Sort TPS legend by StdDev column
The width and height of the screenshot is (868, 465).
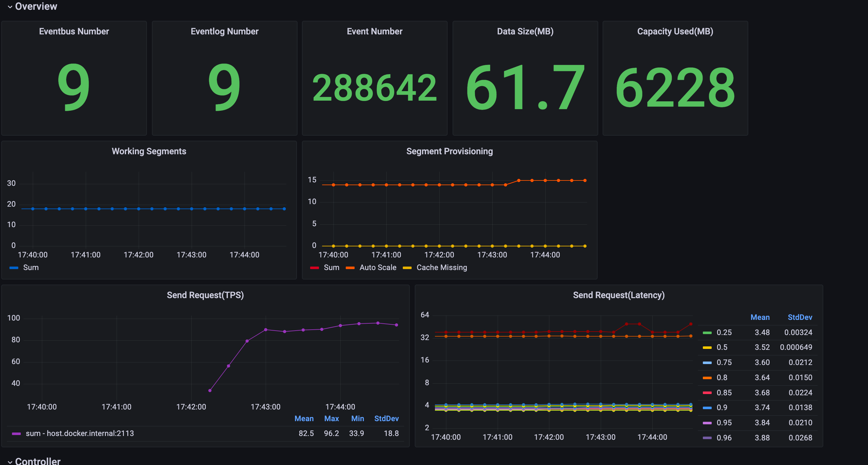coord(386,418)
